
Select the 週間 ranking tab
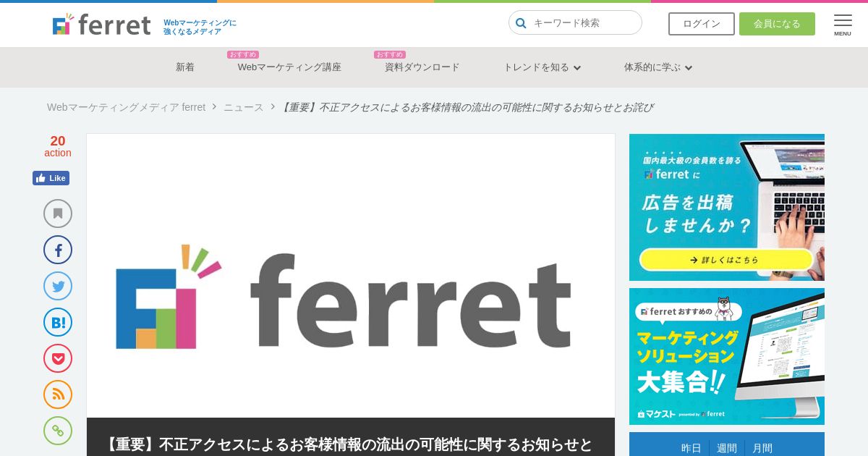[727, 448]
